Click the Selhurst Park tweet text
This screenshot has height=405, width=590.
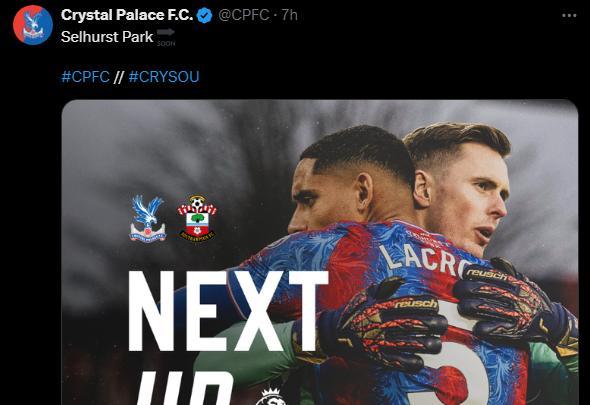pyautogui.click(x=107, y=37)
